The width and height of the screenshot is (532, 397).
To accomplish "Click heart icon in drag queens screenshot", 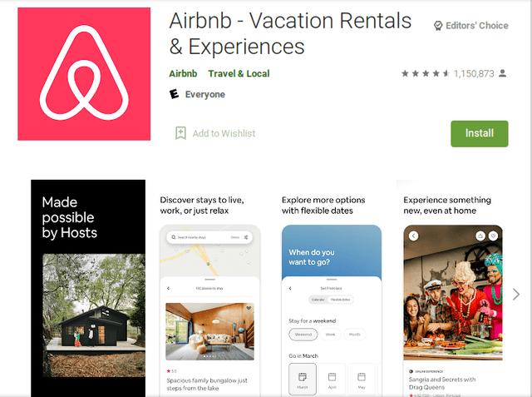I will 493,236.
